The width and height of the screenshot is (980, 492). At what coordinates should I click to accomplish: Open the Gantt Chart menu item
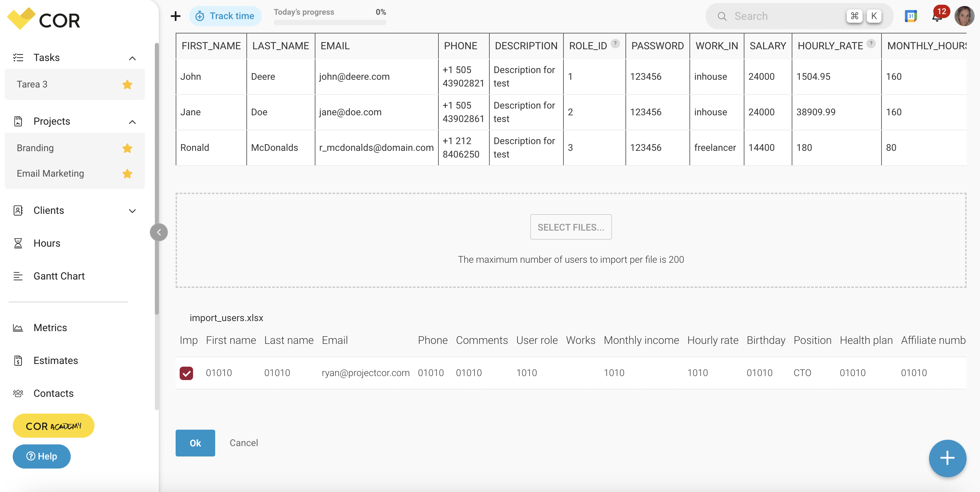tap(59, 276)
